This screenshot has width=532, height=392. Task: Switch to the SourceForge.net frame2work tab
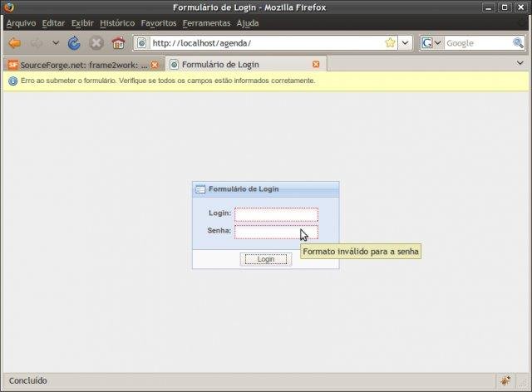(83, 65)
